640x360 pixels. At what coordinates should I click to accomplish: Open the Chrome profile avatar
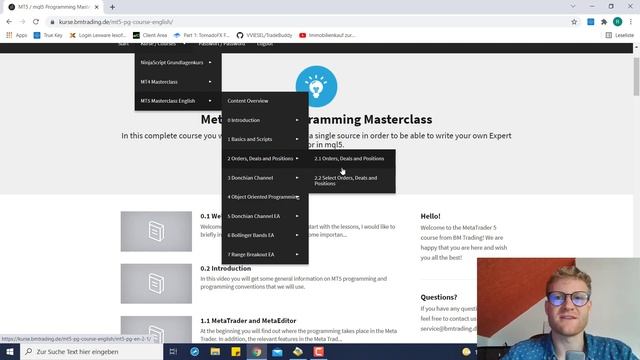click(x=618, y=22)
